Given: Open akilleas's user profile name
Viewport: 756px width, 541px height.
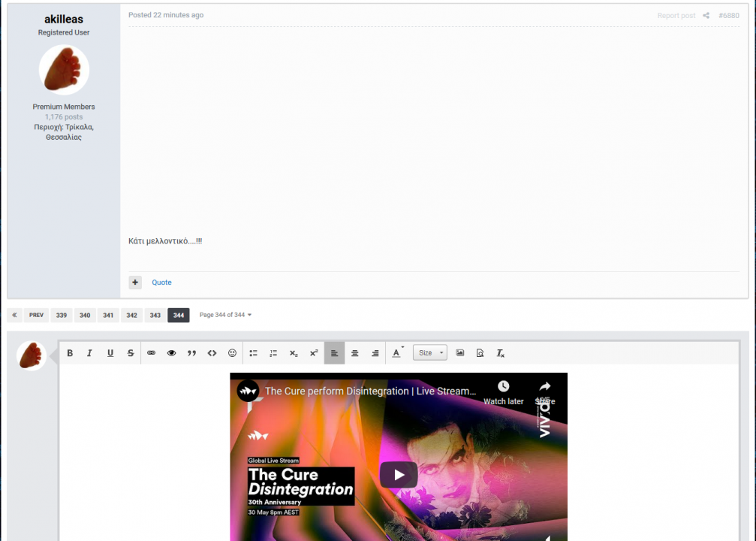Looking at the screenshot, I should click(x=64, y=20).
